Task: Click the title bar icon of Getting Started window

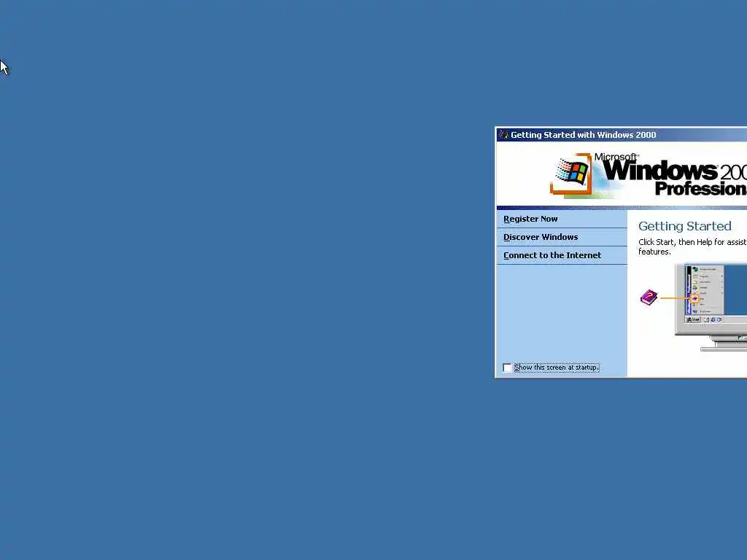Action: click(503, 135)
